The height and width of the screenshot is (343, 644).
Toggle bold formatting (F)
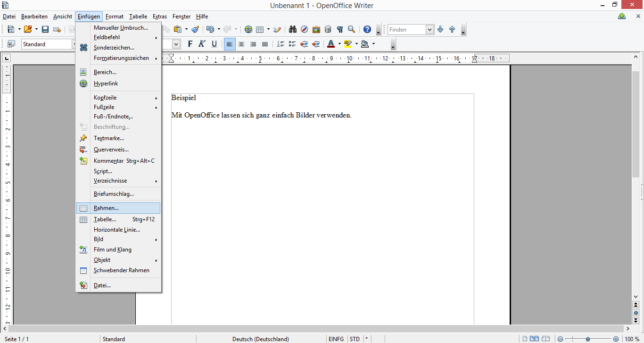[190, 44]
